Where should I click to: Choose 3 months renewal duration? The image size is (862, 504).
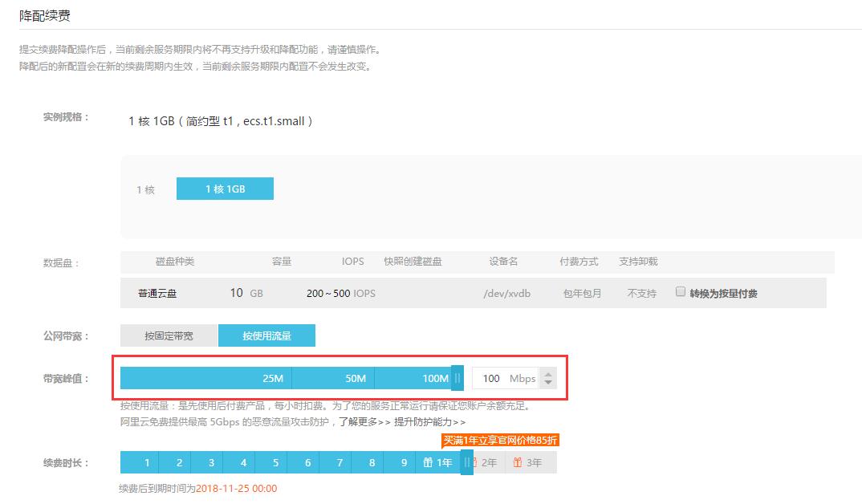[x=211, y=462]
